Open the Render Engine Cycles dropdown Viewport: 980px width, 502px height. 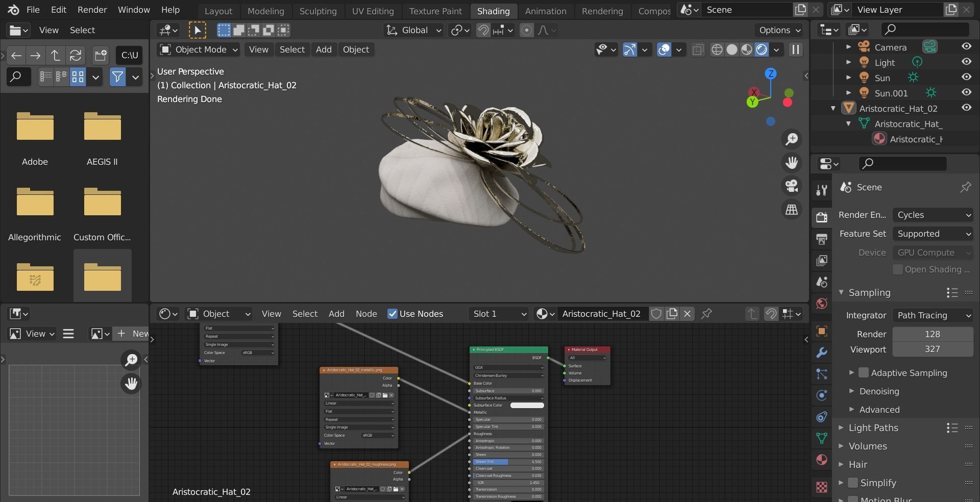coord(933,215)
